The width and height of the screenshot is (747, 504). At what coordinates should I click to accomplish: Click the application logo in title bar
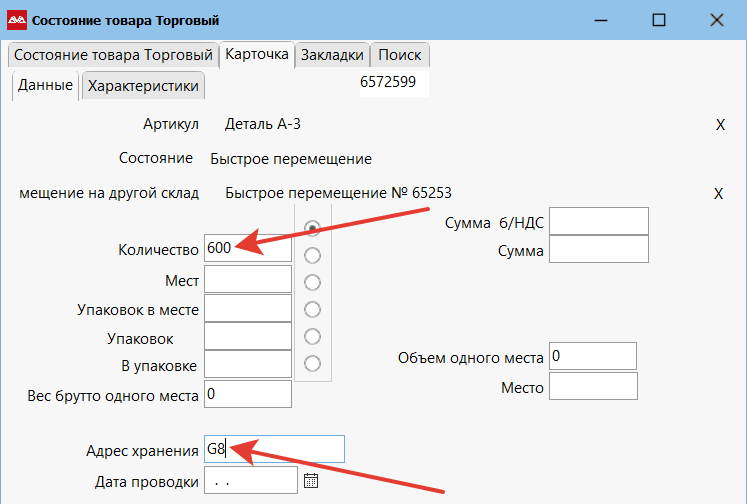click(18, 20)
